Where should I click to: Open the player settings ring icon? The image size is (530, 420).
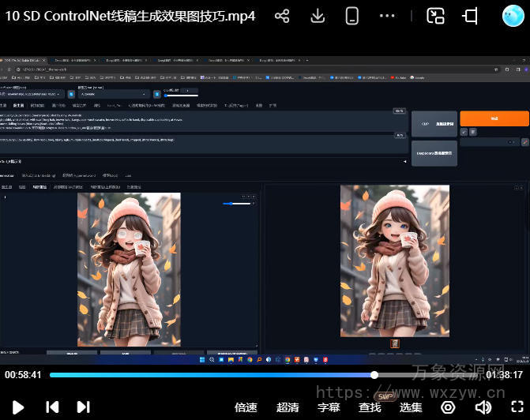click(x=448, y=407)
